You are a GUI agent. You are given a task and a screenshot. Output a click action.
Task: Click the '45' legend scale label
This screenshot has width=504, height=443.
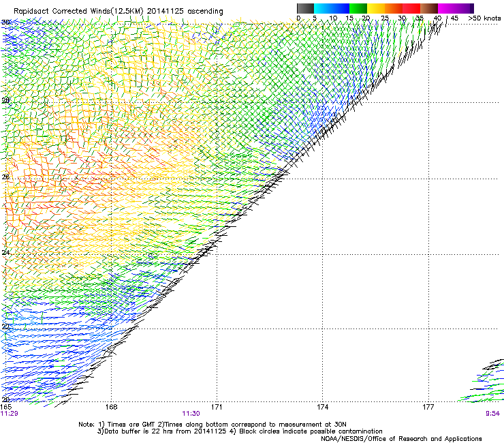(x=454, y=18)
